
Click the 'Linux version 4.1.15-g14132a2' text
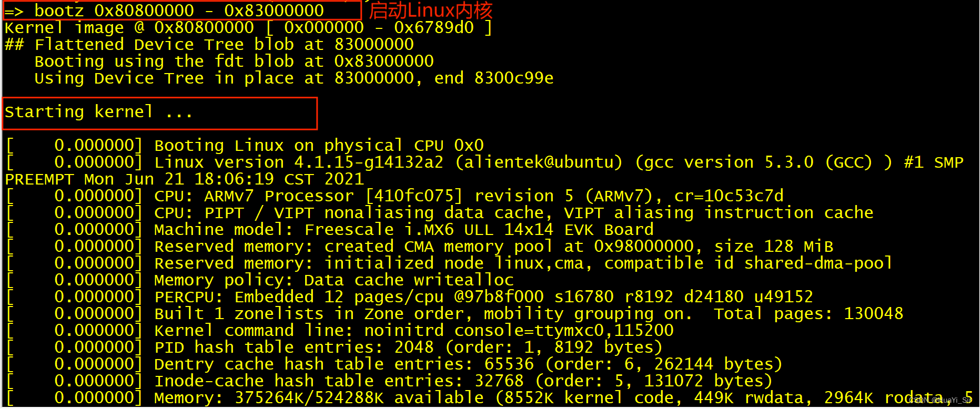tap(299, 162)
